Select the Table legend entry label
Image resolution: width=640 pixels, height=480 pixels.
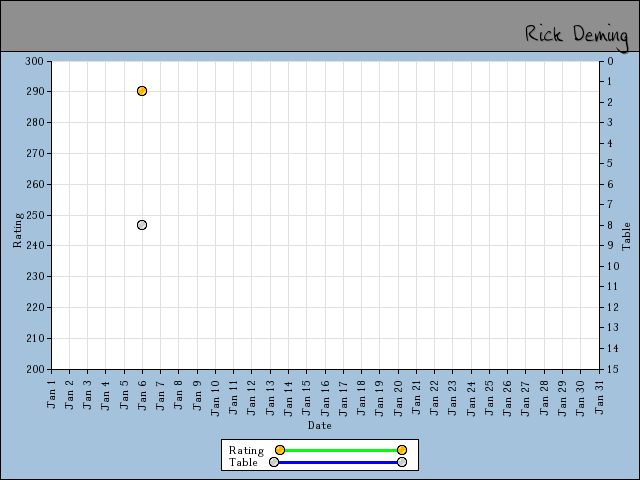pos(243,462)
